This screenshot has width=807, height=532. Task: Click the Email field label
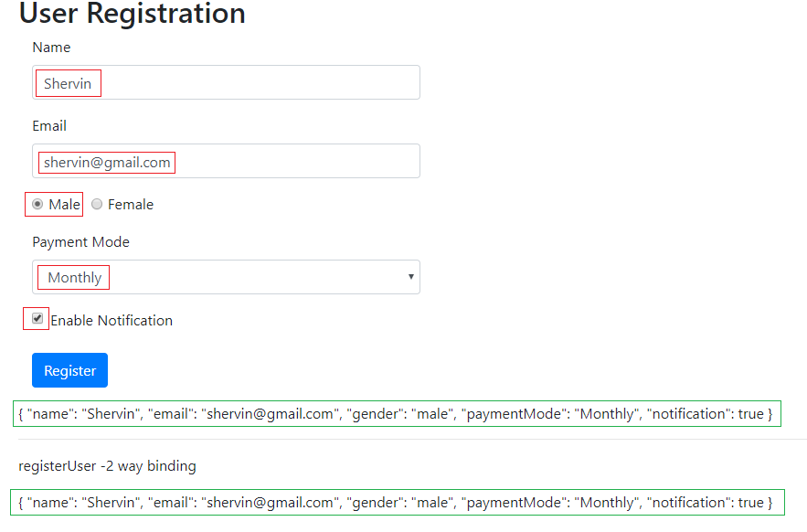48,125
